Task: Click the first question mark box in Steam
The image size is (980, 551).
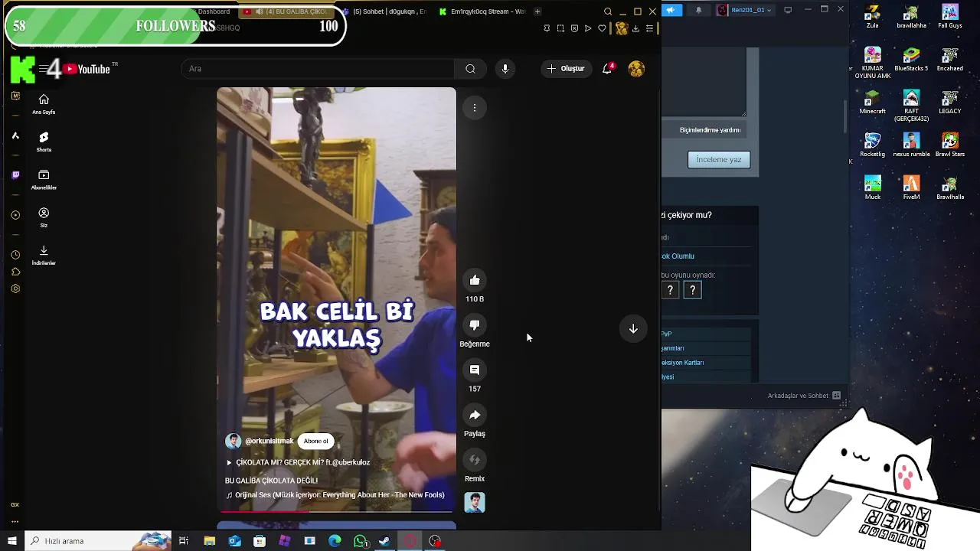Action: [670, 290]
